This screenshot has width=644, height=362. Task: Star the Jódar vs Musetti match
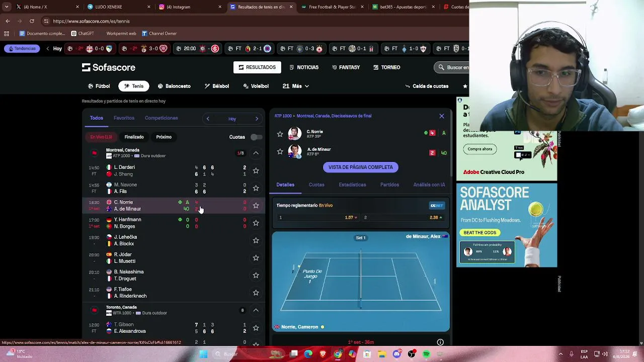click(x=256, y=258)
